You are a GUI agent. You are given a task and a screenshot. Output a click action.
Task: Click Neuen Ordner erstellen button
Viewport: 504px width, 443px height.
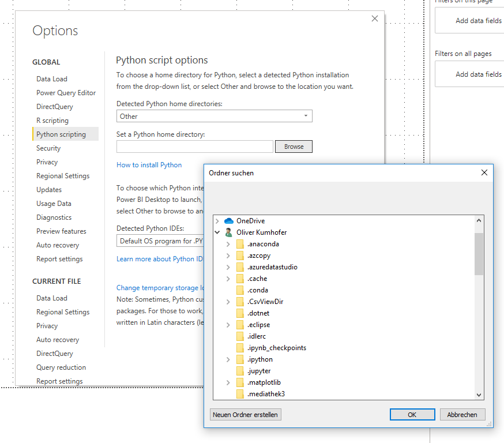pyautogui.click(x=245, y=415)
